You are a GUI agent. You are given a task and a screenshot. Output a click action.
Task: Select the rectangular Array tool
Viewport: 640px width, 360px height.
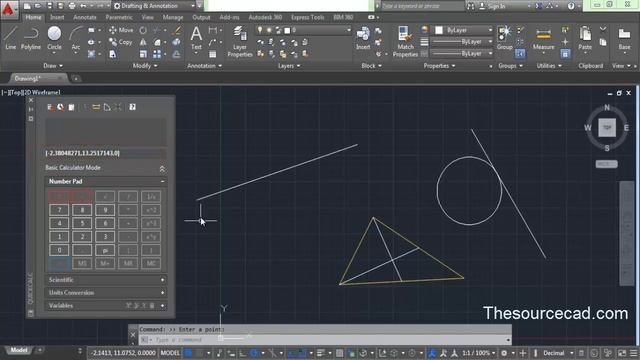coord(157,54)
